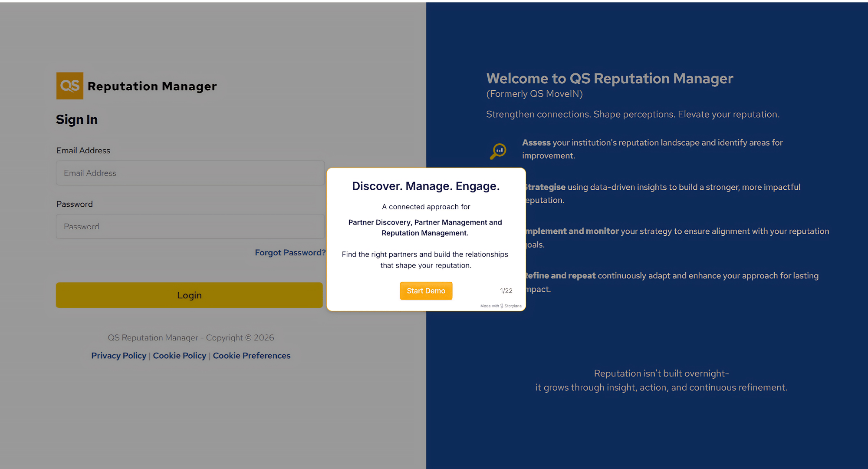The width and height of the screenshot is (868, 469).
Task: Click the Reputation isn't built overnight tagline
Action: pyautogui.click(x=661, y=380)
